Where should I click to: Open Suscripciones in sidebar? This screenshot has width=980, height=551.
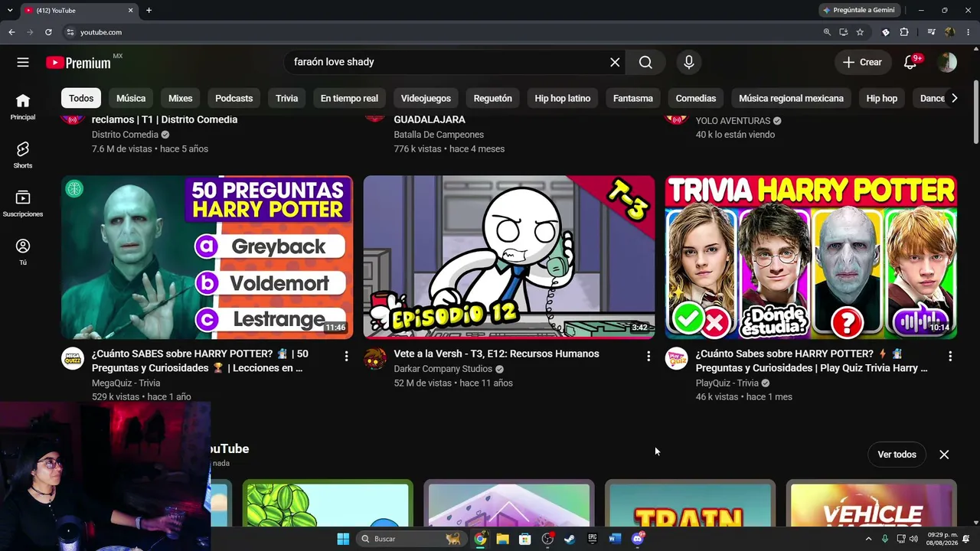pos(23,204)
